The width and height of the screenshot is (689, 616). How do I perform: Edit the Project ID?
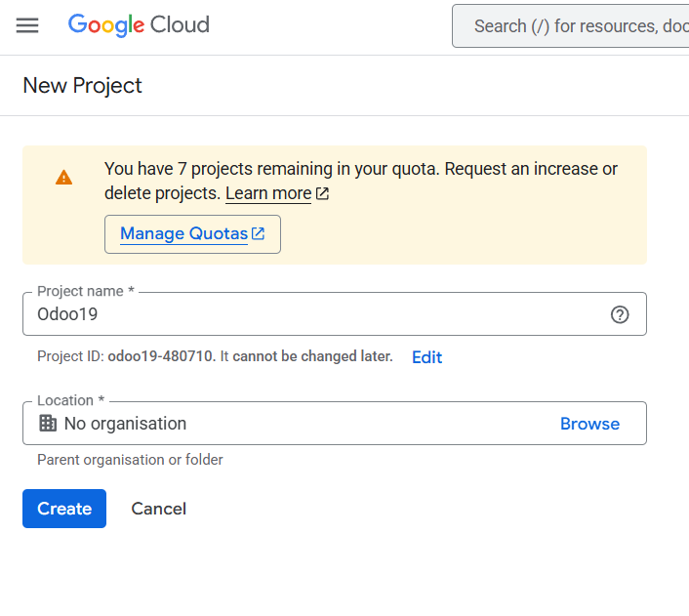click(x=426, y=357)
